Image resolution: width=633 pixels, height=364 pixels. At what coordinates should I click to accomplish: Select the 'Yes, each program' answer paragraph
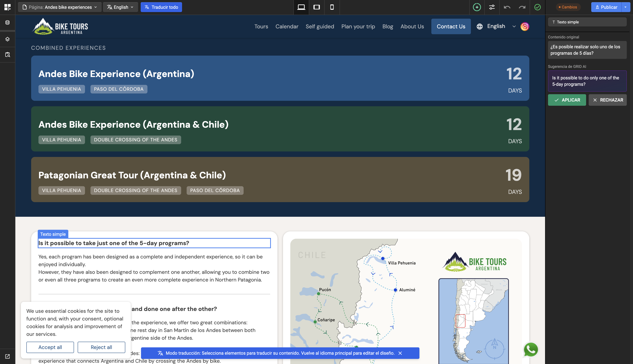coord(154,268)
